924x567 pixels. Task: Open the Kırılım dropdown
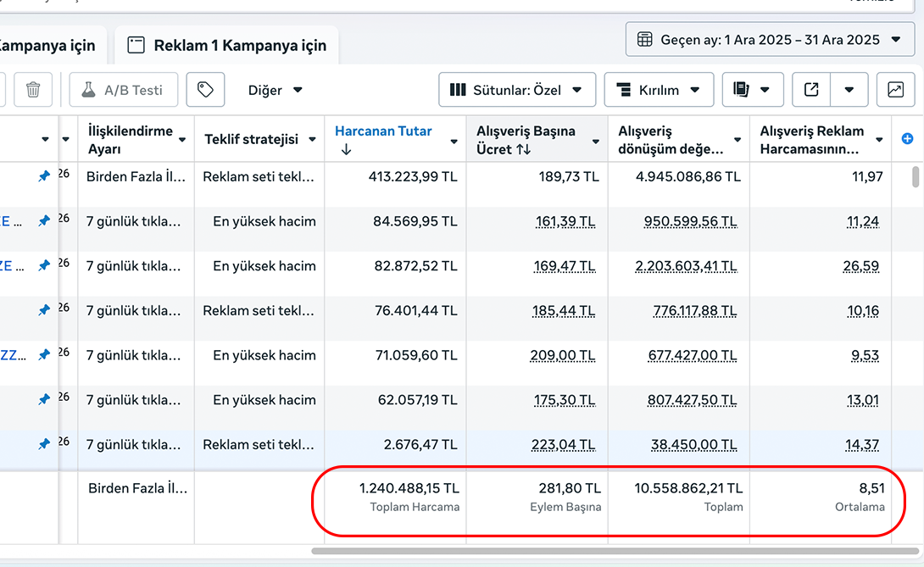[658, 90]
